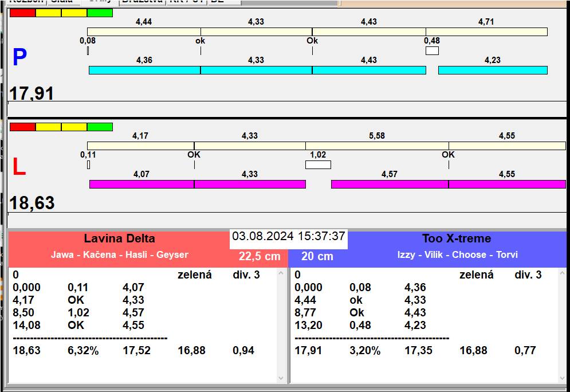Select the magenta 4,57 bar segment
Image resolution: width=570 pixels, height=392 pixels.
coord(390,184)
